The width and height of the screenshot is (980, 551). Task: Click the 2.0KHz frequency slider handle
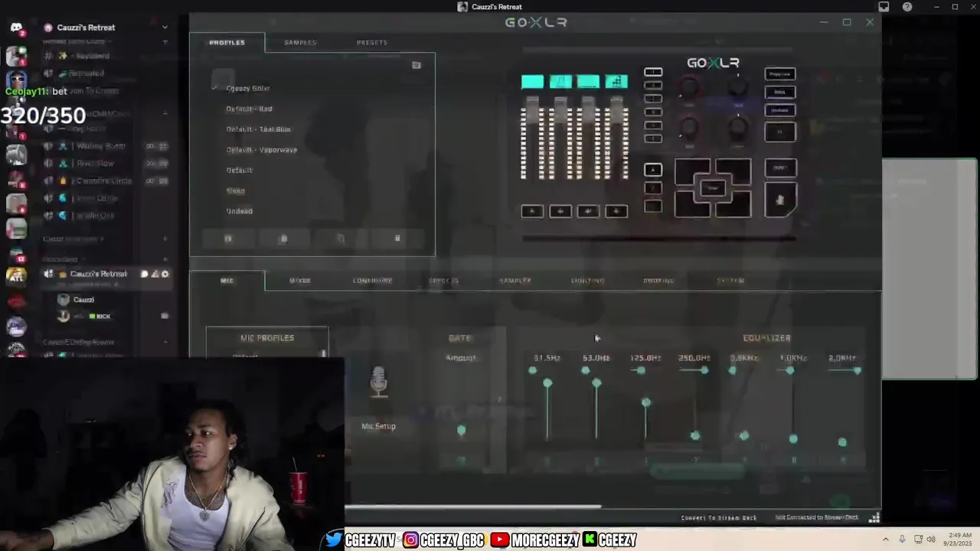[x=857, y=370]
